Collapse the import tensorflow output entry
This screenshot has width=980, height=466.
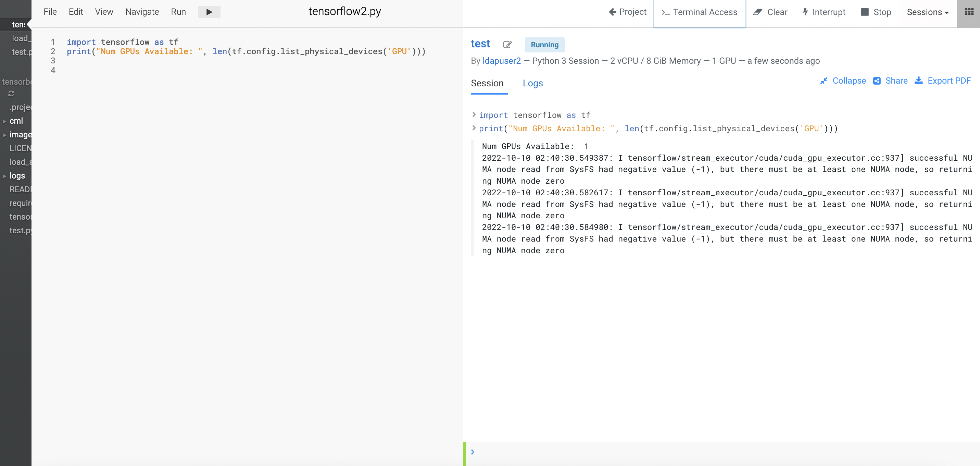click(474, 114)
